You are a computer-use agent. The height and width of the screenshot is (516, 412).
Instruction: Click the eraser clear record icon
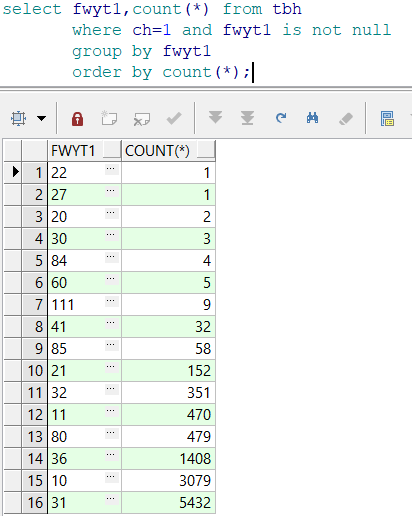pos(346,119)
